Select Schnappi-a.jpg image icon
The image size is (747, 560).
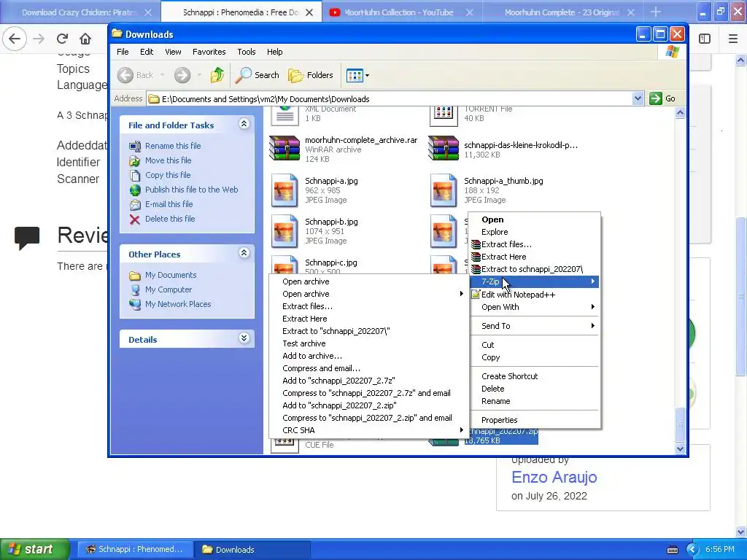(285, 190)
